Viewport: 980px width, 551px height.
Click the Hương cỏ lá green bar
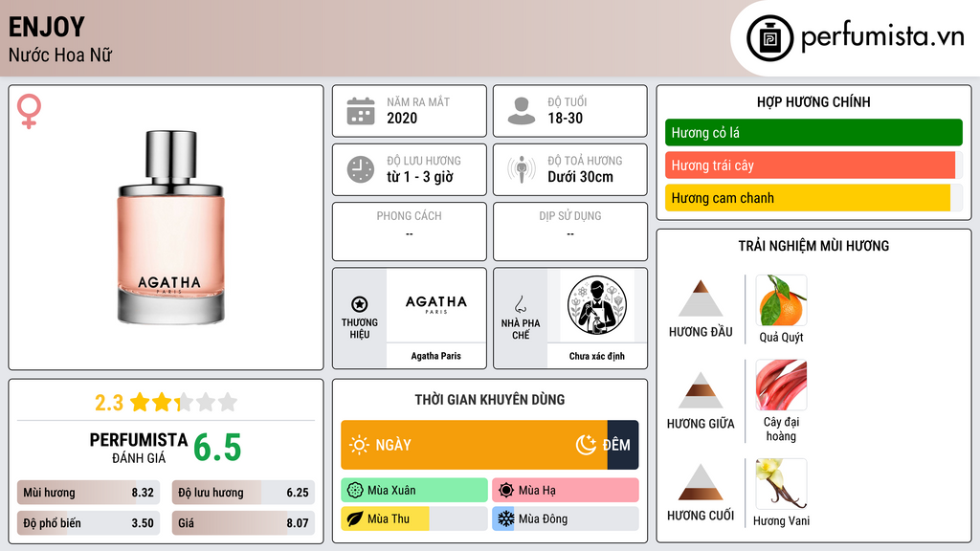tap(813, 132)
